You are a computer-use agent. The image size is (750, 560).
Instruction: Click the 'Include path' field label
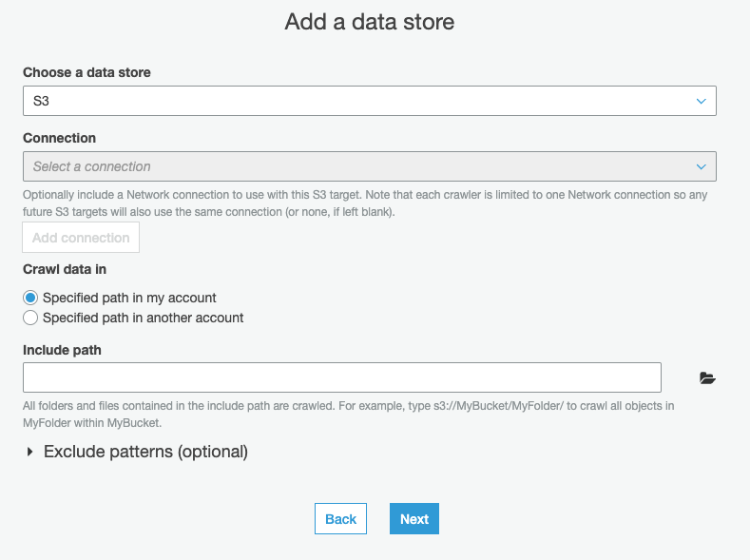(62, 350)
